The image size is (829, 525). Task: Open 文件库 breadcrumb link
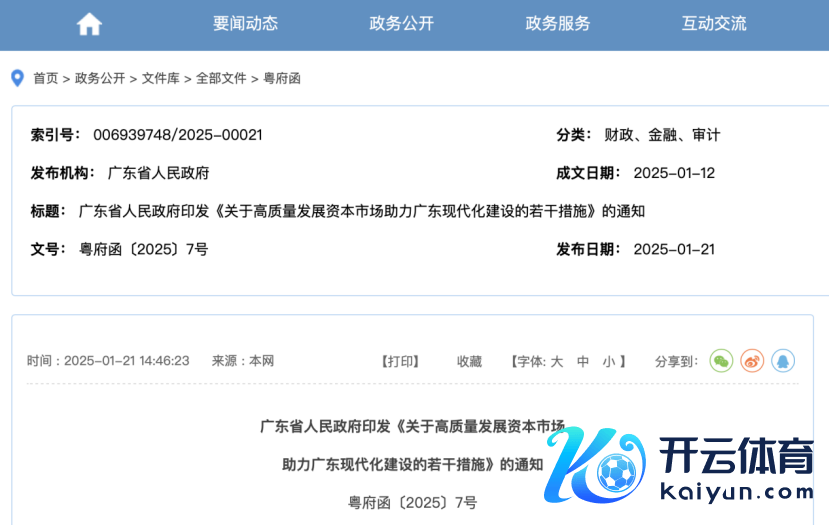[x=160, y=78]
